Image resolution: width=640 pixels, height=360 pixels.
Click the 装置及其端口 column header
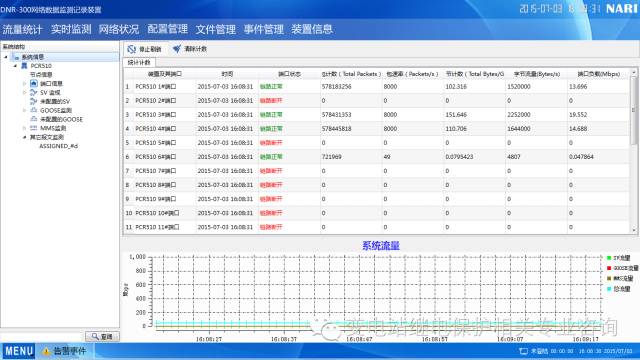[164, 74]
